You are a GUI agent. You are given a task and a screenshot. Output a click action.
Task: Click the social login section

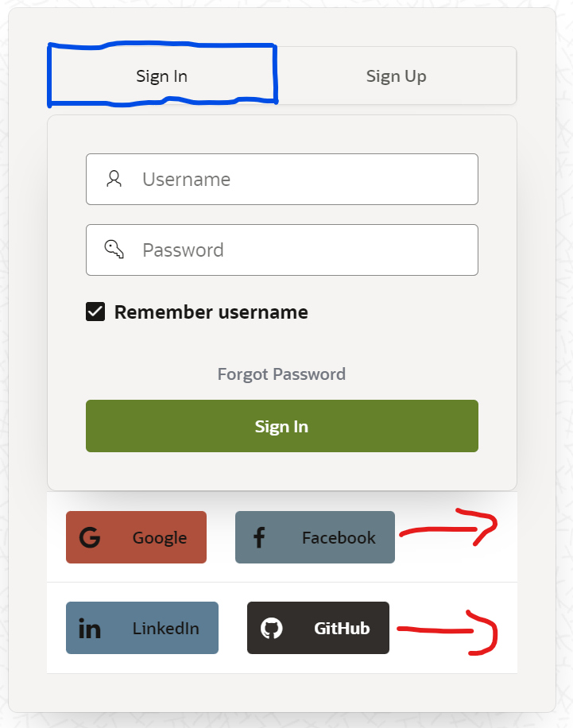coord(281,583)
